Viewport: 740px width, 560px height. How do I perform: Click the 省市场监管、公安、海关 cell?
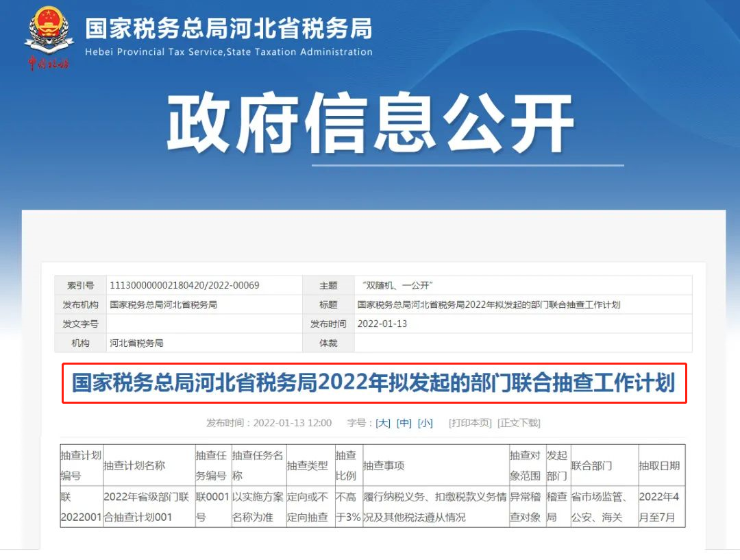coord(604,507)
